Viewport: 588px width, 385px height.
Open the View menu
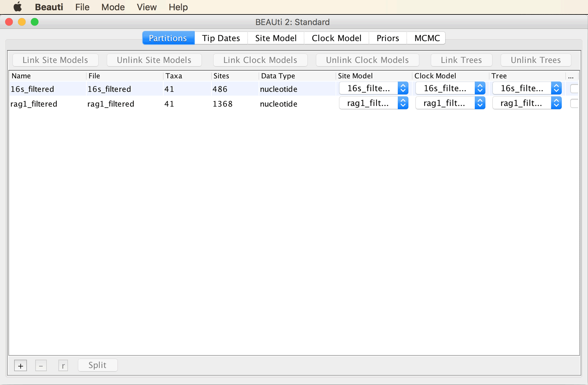click(146, 7)
